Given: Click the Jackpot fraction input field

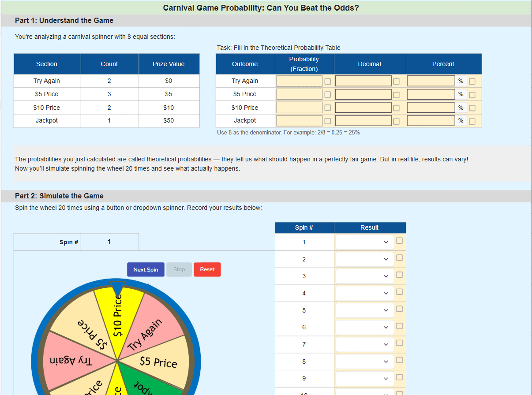Looking at the screenshot, I should (300, 121).
